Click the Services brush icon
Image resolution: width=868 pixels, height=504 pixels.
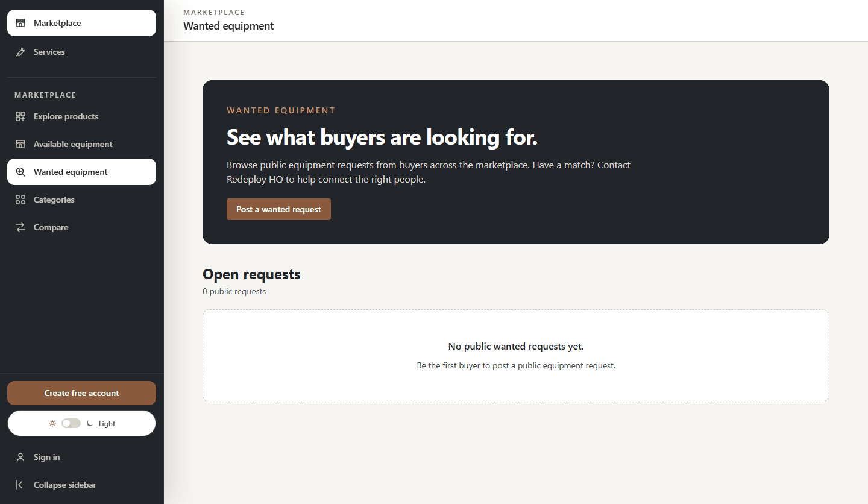20,52
